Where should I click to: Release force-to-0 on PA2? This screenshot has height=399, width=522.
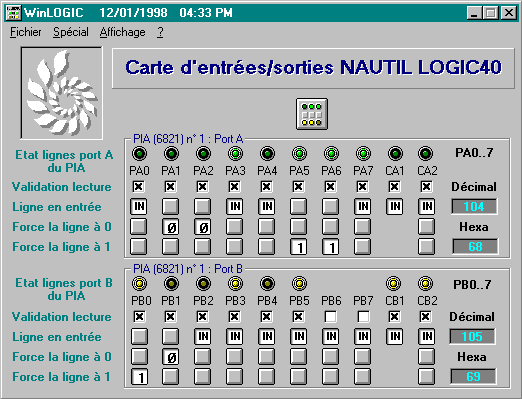tap(203, 227)
